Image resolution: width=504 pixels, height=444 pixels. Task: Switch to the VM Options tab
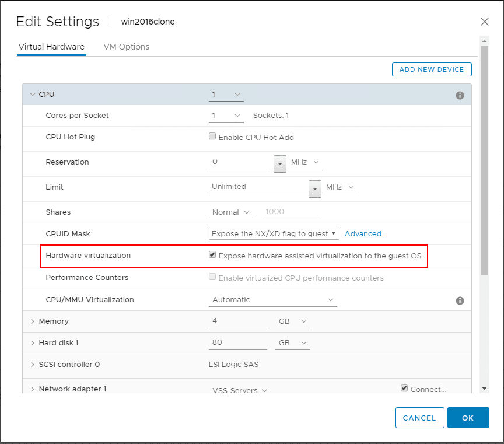point(126,47)
